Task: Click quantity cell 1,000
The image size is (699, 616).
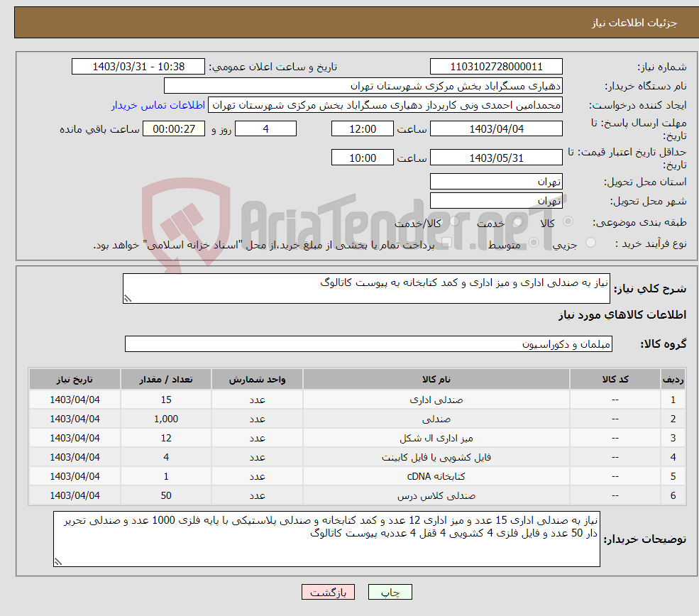Action: 166,419
